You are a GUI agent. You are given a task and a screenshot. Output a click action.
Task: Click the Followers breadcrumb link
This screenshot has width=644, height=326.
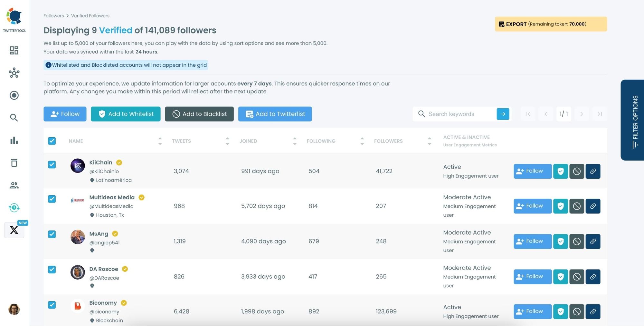tap(53, 15)
